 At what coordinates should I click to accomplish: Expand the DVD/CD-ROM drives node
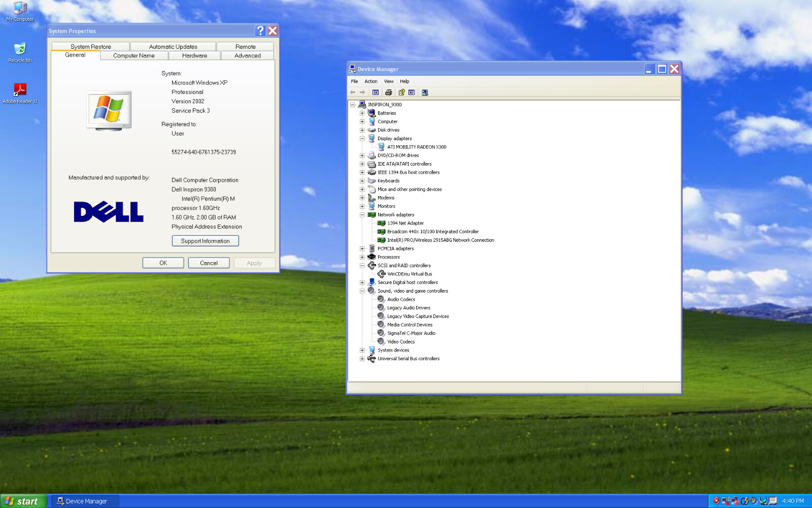362,155
